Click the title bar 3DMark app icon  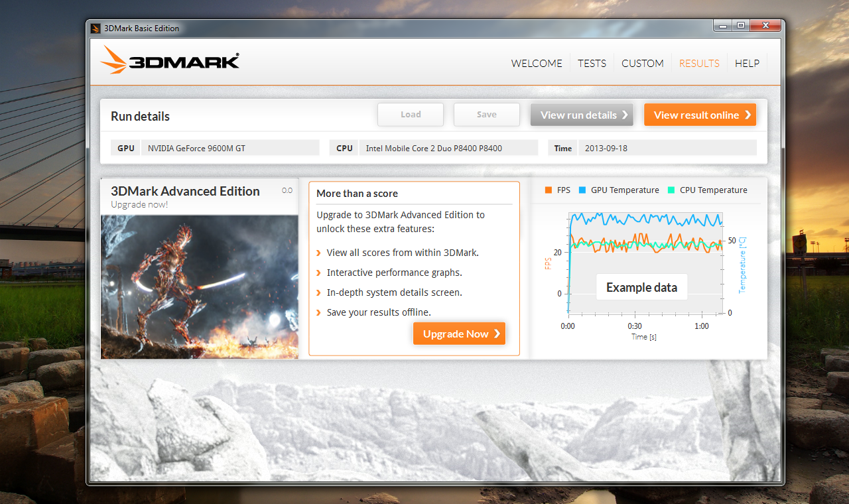(x=96, y=28)
